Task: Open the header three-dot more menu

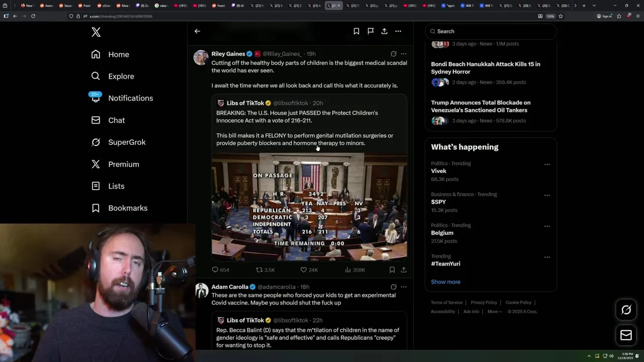Action: click(x=398, y=31)
